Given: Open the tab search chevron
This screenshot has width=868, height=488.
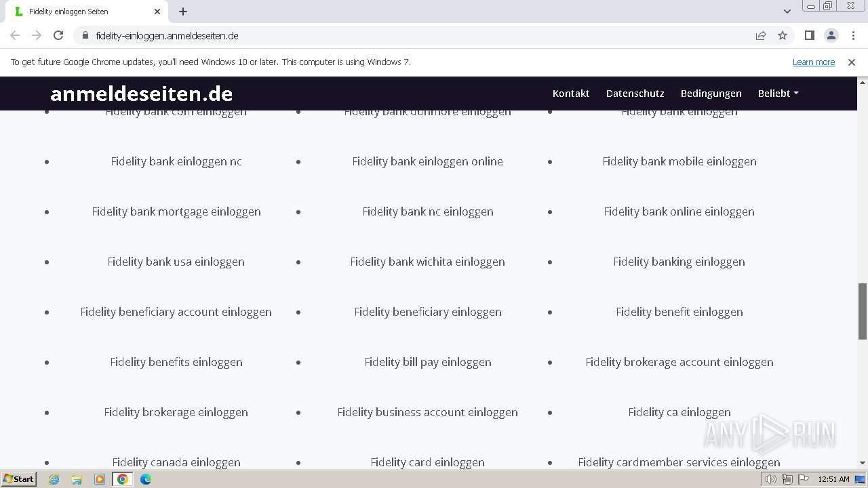Looking at the screenshot, I should tap(787, 12).
